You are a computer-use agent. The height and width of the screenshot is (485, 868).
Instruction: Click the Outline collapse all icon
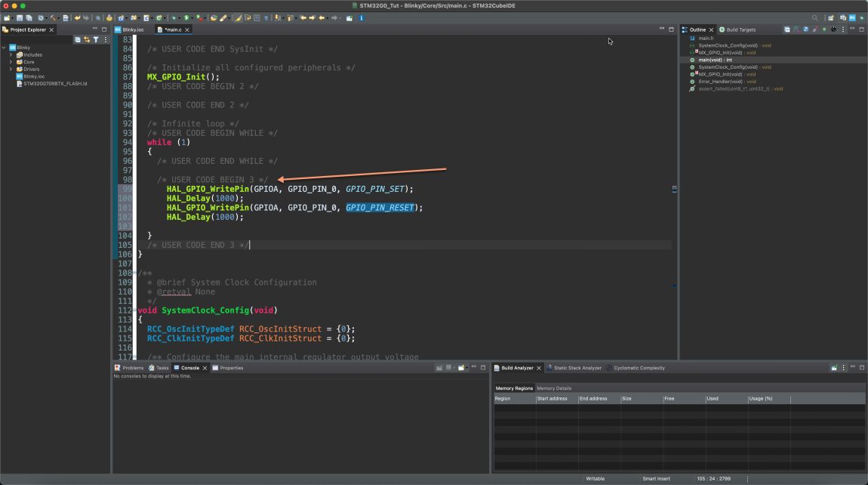787,29
